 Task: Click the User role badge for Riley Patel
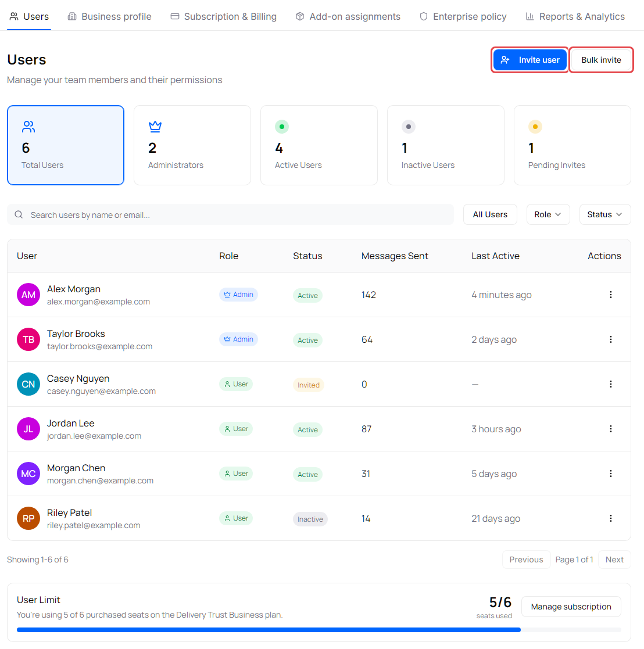coord(236,518)
